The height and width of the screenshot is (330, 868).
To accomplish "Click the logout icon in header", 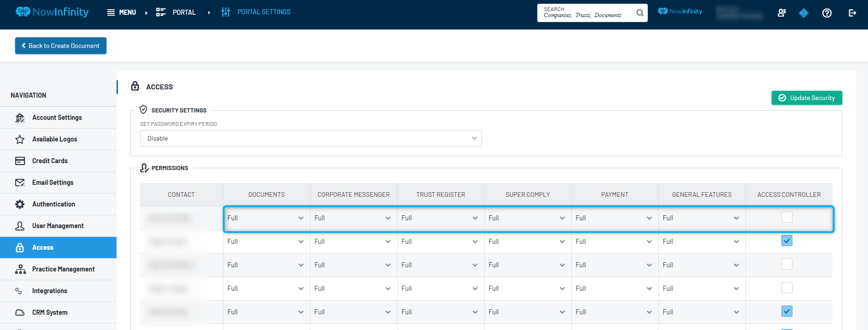I will (852, 13).
